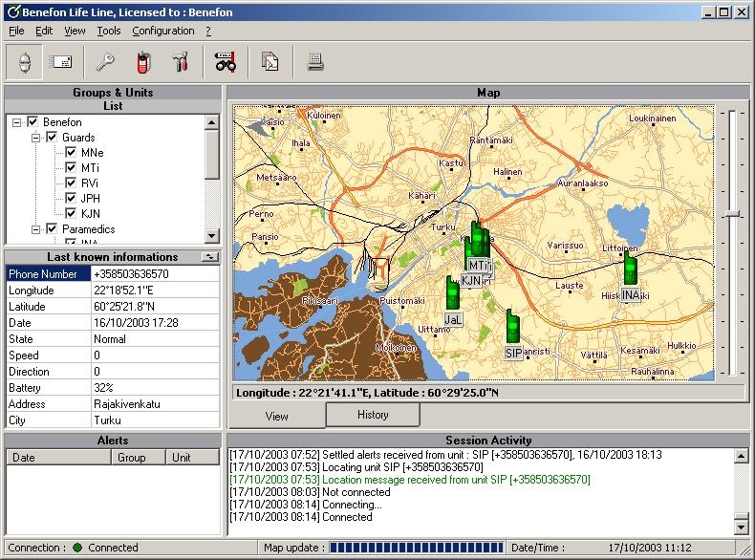Click the GPS locator unit toolbar icon

pos(24,62)
